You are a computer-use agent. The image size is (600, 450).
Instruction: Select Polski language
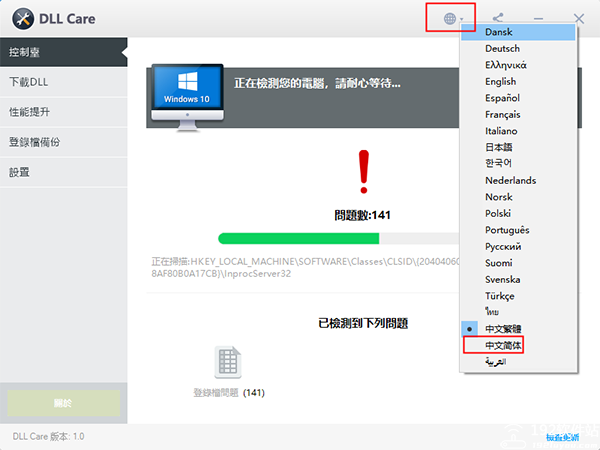coord(518,213)
